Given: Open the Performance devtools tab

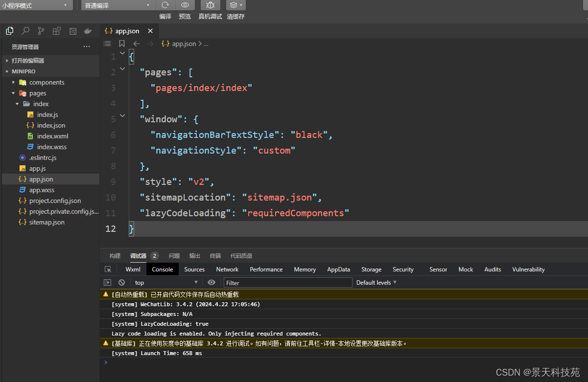Looking at the screenshot, I should (266, 270).
